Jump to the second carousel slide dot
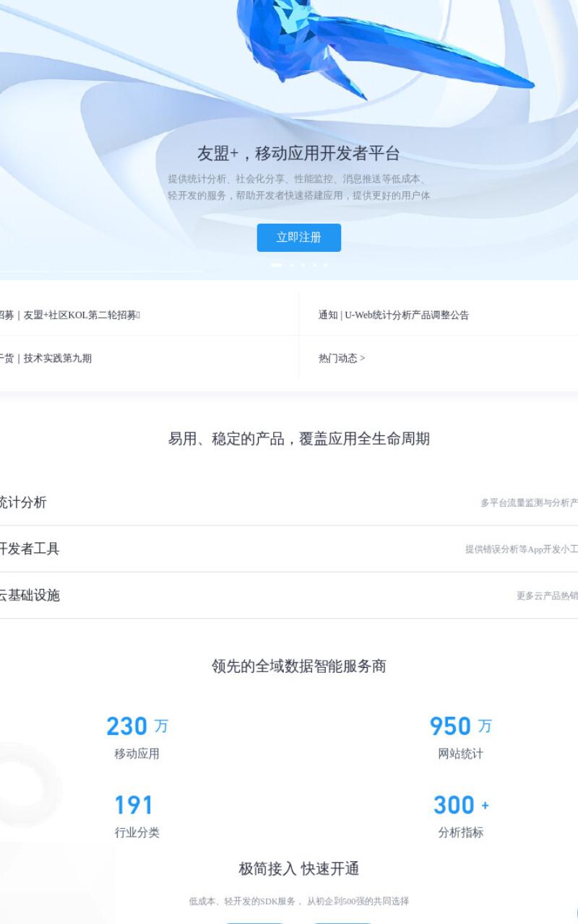The image size is (578, 924). pos(291,265)
